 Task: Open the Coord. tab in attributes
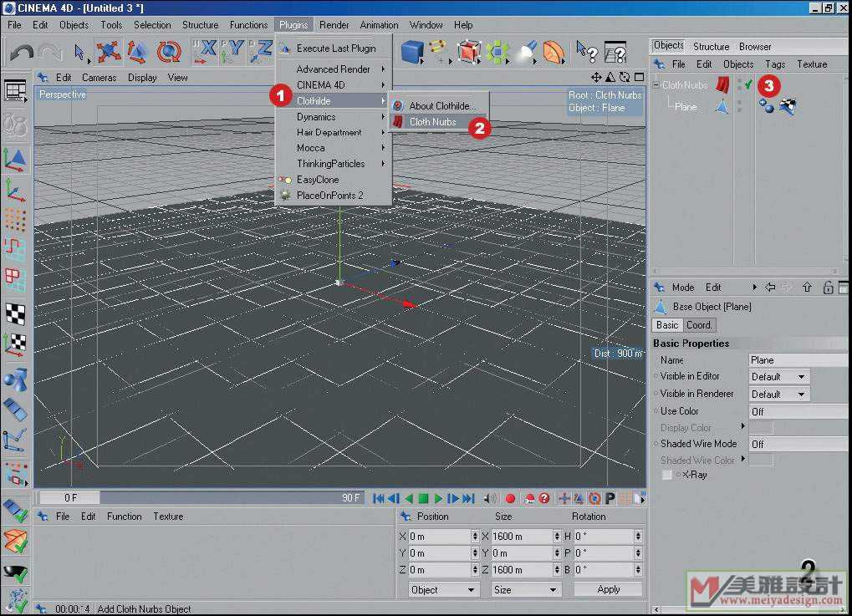699,325
